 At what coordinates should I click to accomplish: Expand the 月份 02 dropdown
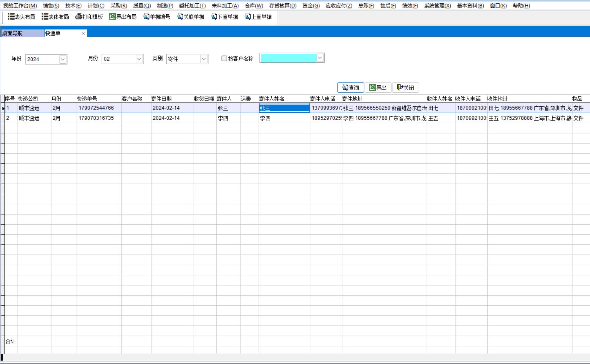[x=139, y=59]
